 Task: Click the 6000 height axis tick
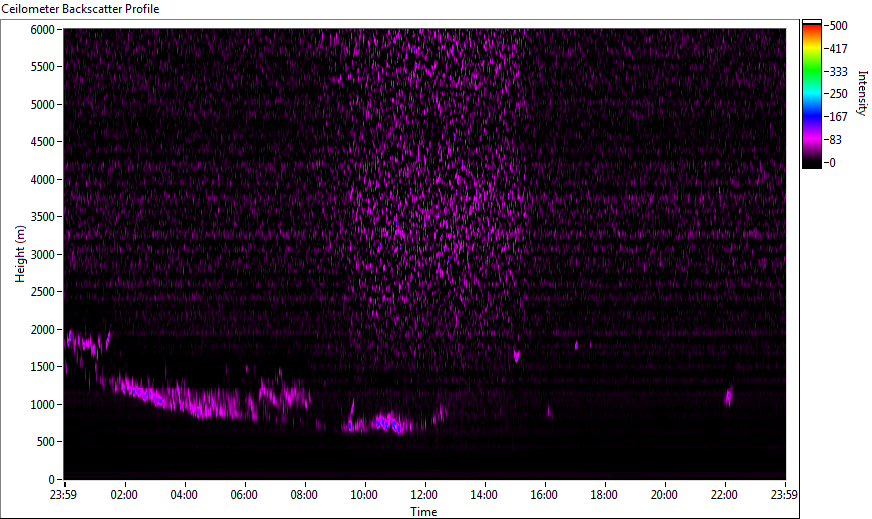43,29
